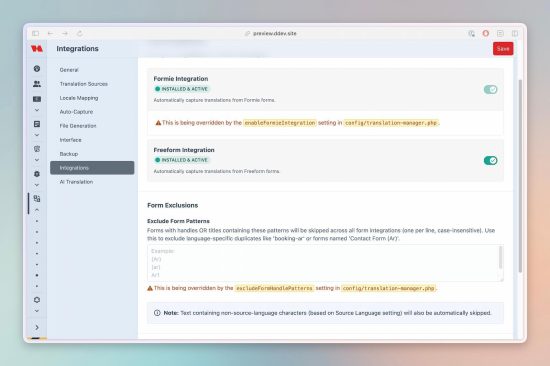Open the dashboard gauge icon in sidebar

(x=37, y=68)
